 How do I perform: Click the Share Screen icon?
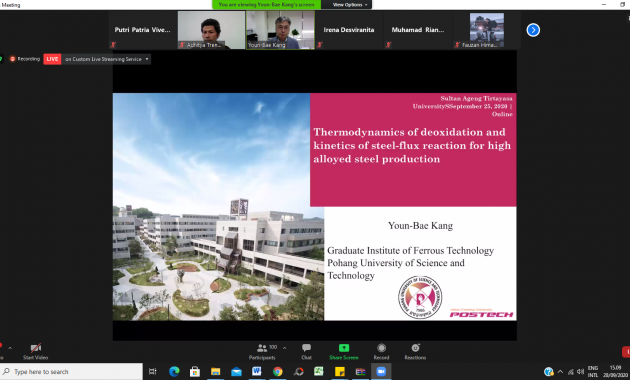point(344,348)
